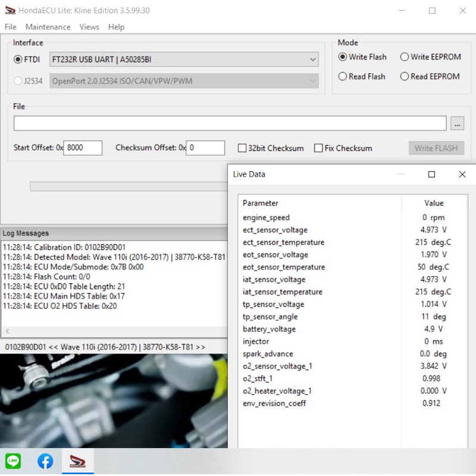This screenshot has height=476, width=476.
Task: Open LINE from the taskbar
Action: pyautogui.click(x=13, y=461)
